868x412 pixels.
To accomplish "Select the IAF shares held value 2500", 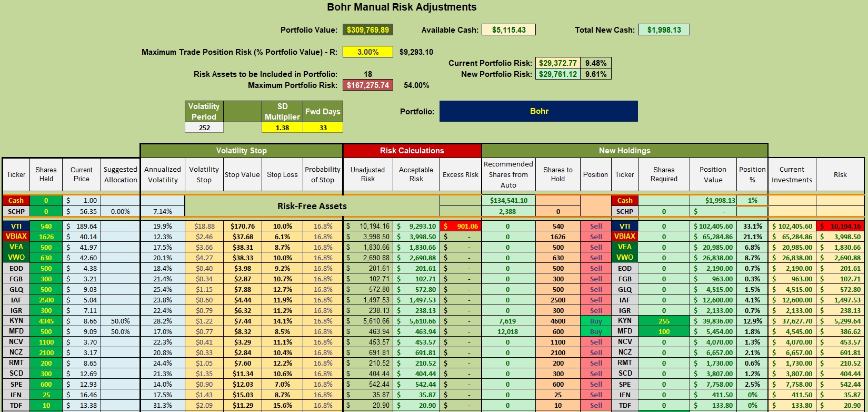I will pos(46,300).
